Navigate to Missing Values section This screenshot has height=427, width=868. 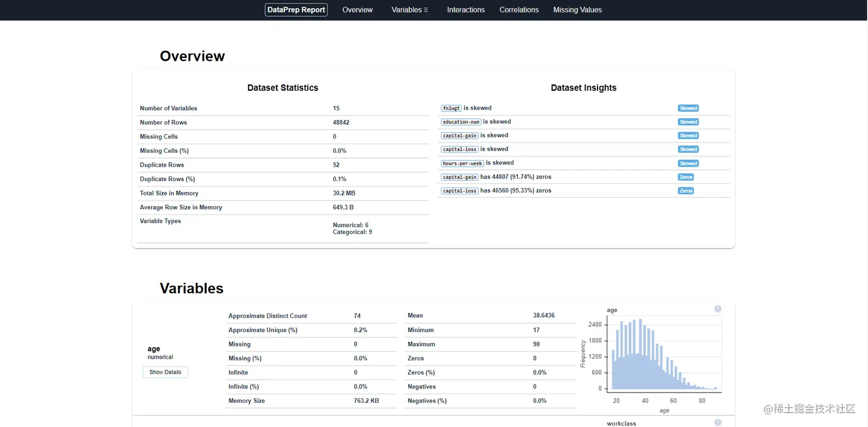(578, 10)
